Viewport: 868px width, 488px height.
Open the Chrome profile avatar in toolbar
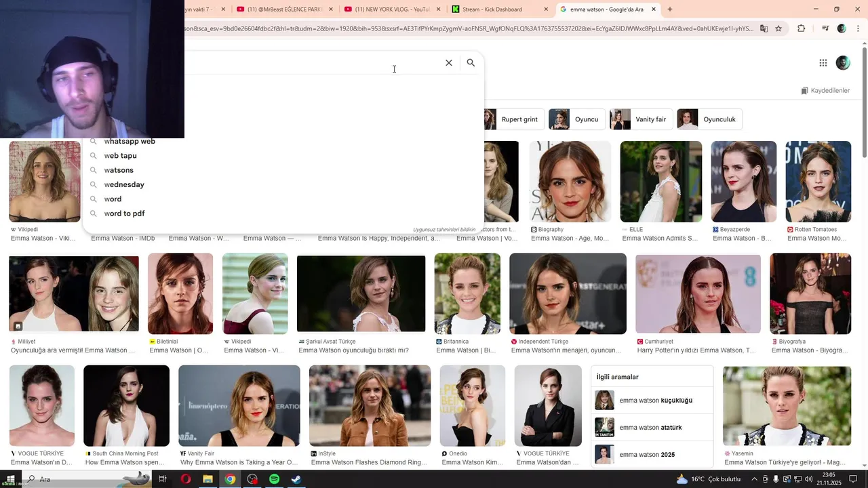pyautogui.click(x=842, y=28)
